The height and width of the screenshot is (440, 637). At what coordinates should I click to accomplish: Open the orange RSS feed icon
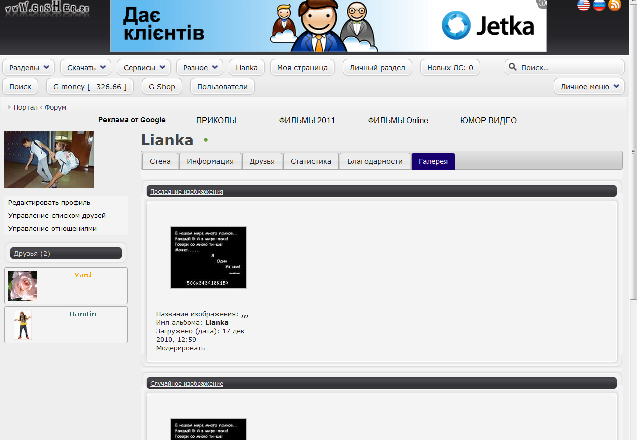614,6
